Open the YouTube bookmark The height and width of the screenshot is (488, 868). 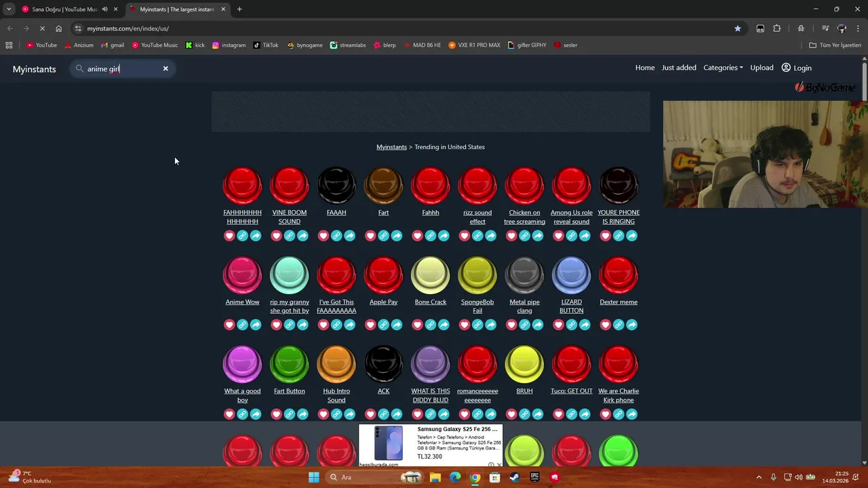point(41,45)
